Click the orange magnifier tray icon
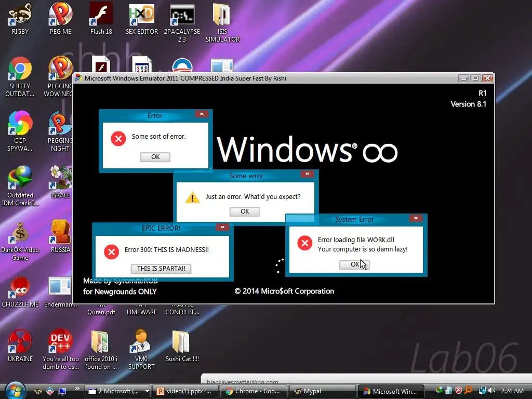The image size is (532, 399). pos(469,391)
